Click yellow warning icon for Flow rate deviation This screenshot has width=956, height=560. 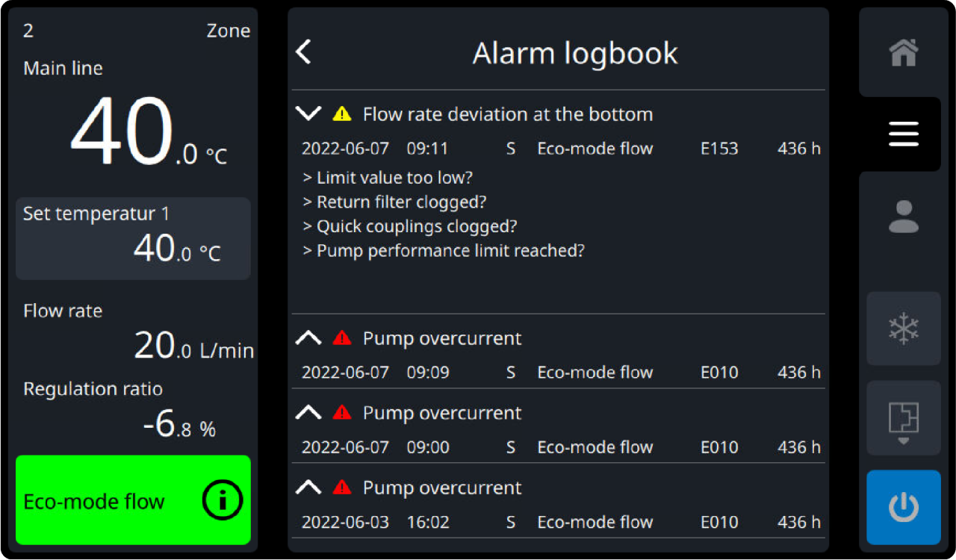341,114
